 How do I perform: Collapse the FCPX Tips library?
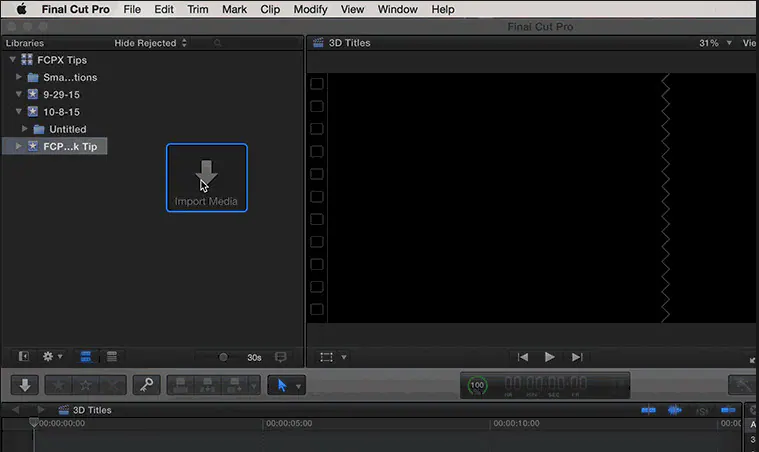click(x=13, y=60)
